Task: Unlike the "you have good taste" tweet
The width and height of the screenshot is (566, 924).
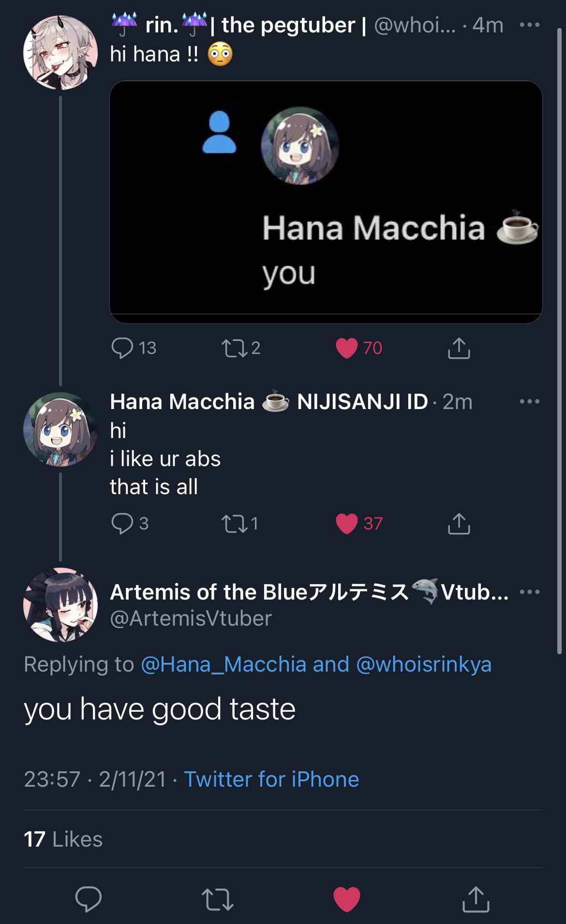Action: 347,899
